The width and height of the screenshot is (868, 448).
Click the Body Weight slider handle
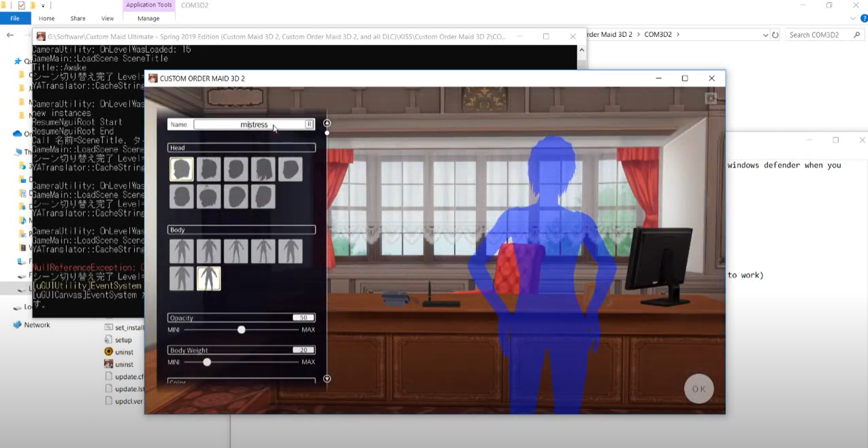coord(207,361)
